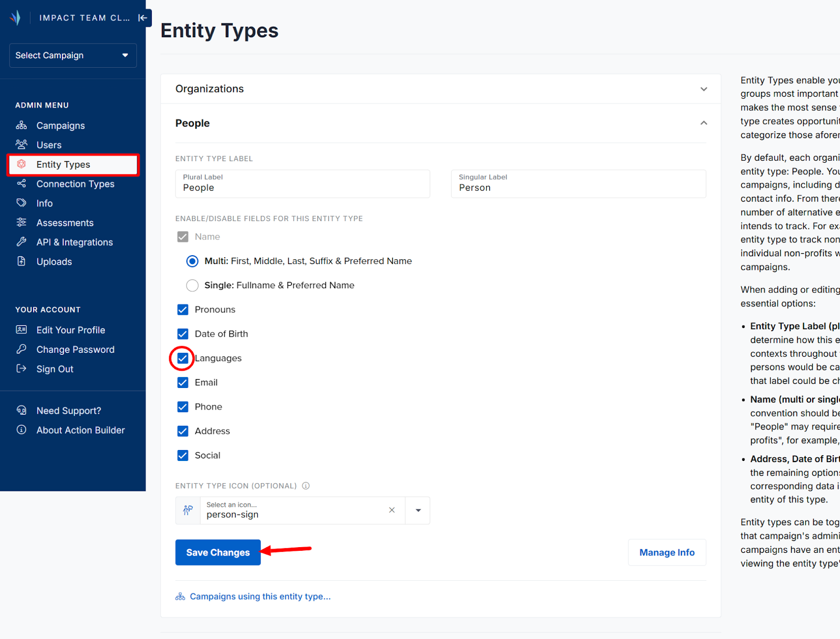840x639 pixels.
Task: Open Campaigns using this entity type link
Action: coord(260,596)
